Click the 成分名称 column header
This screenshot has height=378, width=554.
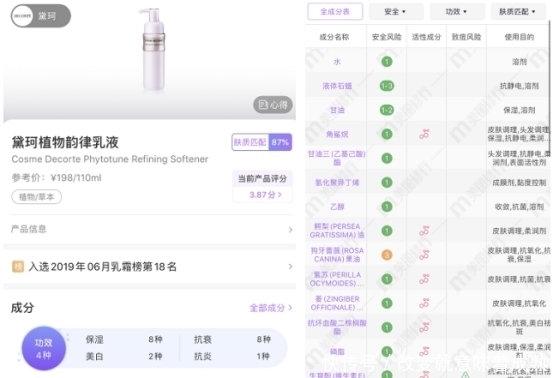tap(334, 37)
